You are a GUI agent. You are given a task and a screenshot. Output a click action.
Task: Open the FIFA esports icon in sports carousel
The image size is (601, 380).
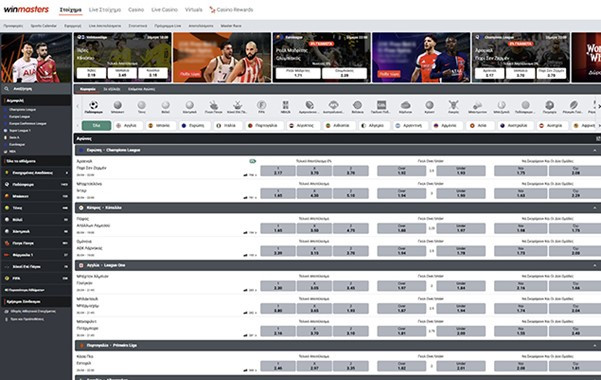click(261, 106)
